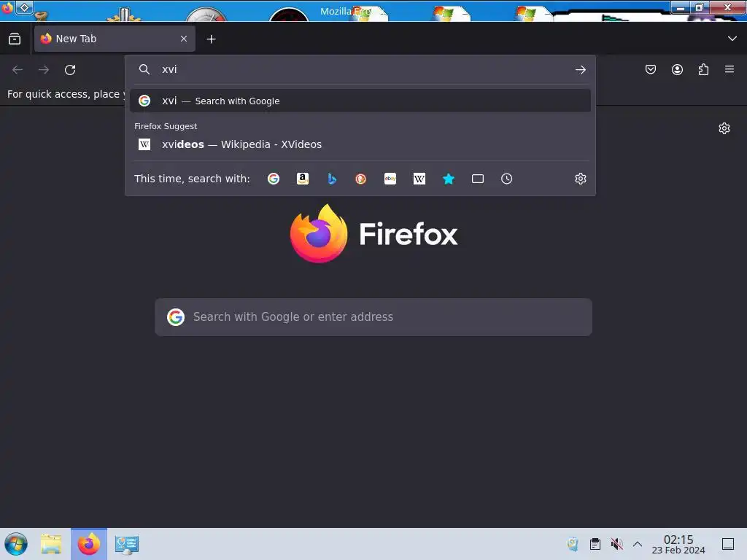
Task: Open the system settings taskbar icon
Action: [127, 544]
